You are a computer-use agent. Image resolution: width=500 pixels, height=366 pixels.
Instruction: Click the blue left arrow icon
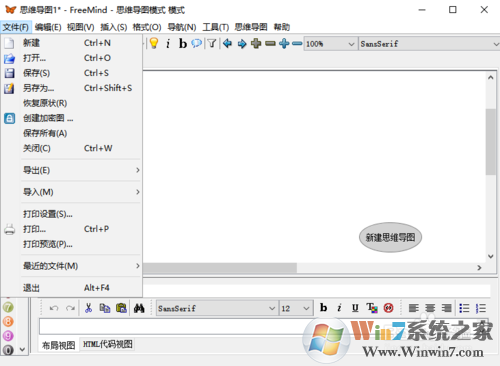click(x=227, y=43)
